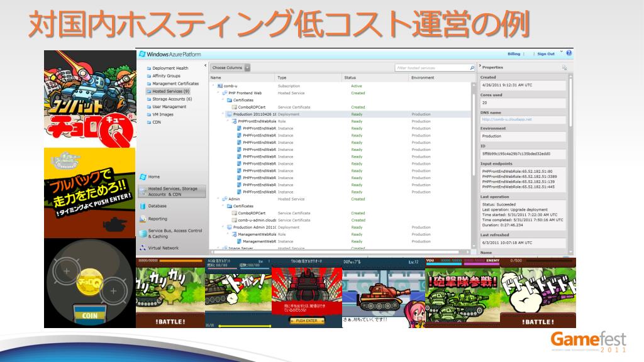Click the 砲撃隊参戦 green tanks thumbnail

click(462, 293)
